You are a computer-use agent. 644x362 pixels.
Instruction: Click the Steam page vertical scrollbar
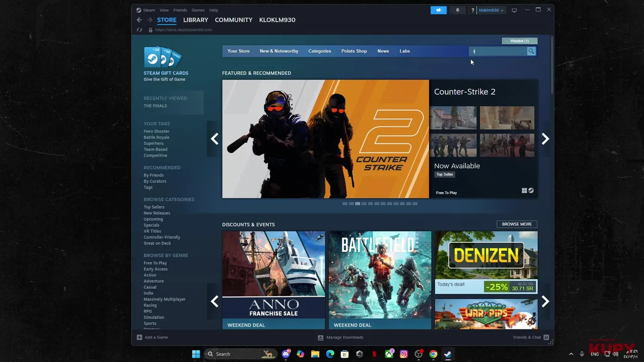tap(552, 64)
